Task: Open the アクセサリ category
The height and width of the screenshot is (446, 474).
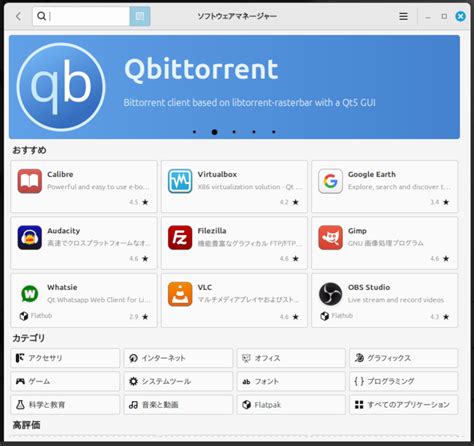Action: [x=65, y=358]
